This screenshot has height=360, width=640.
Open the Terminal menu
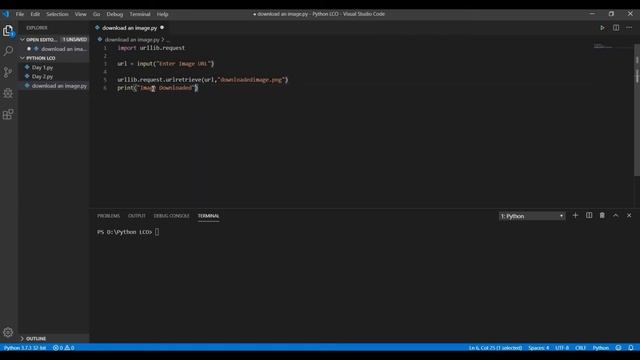click(140, 14)
